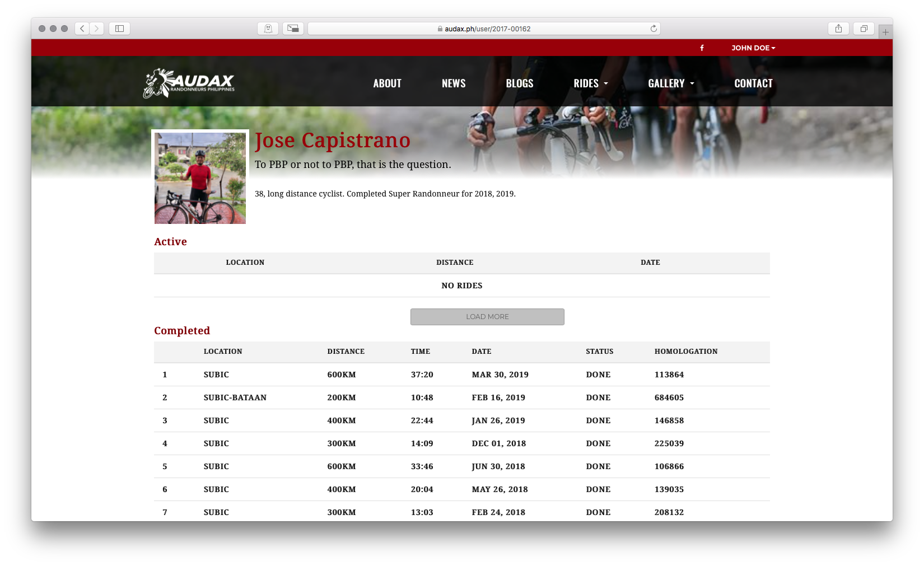Select NEWS from the navigation bar
The height and width of the screenshot is (566, 924).
tap(454, 83)
